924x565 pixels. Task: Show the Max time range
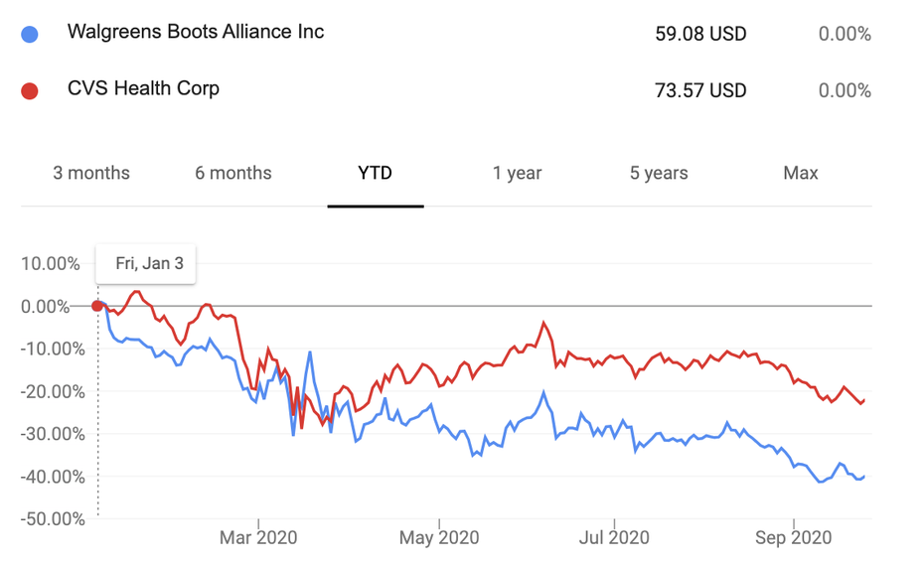click(x=800, y=173)
